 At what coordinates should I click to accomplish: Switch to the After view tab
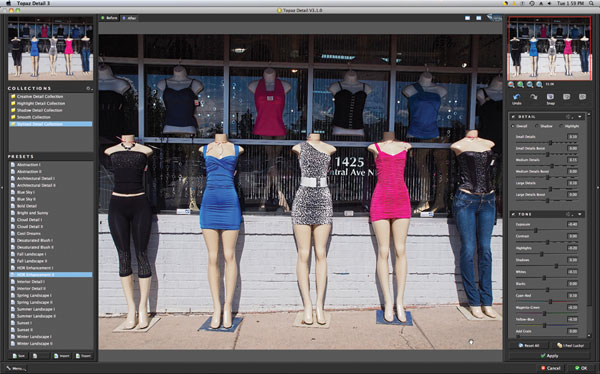129,18
